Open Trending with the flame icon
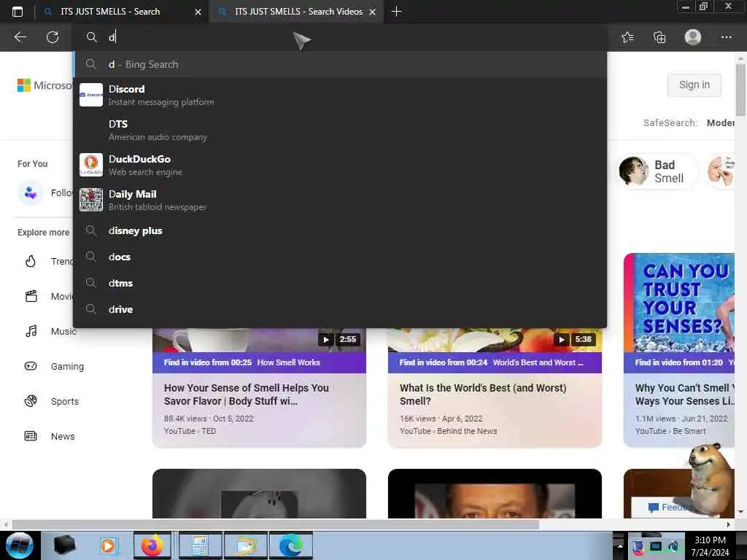 (x=31, y=262)
